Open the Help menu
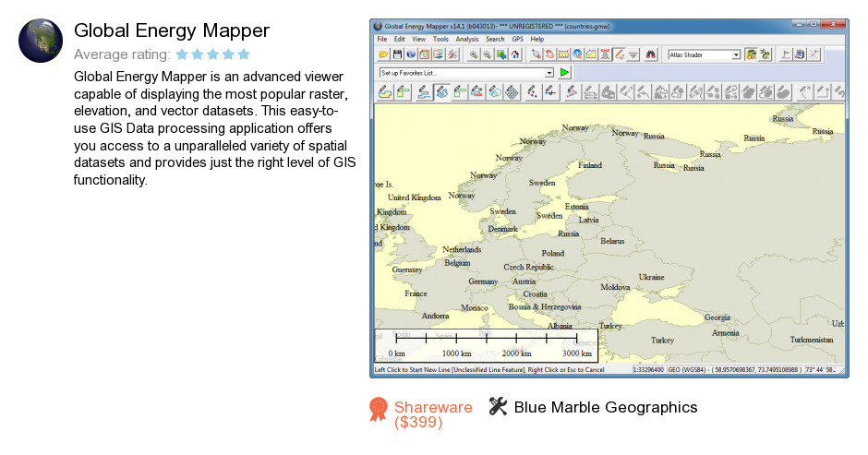 pyautogui.click(x=537, y=40)
